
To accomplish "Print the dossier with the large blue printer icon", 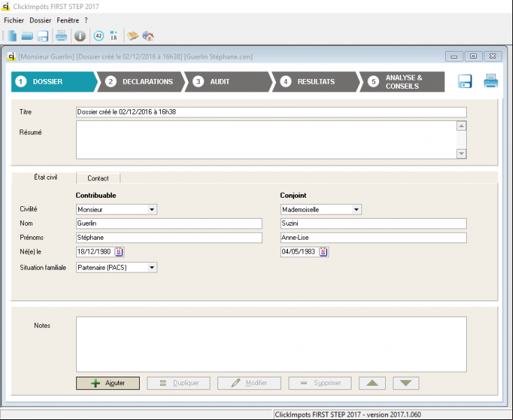I will (491, 81).
